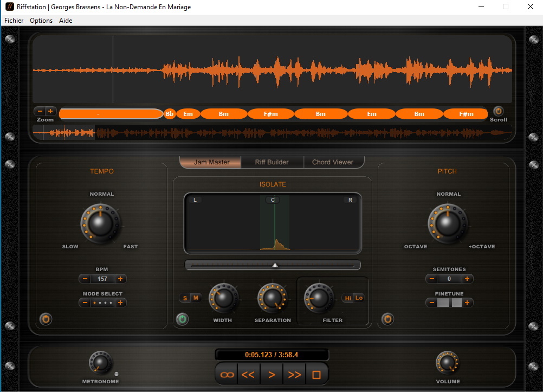
Task: Select the first Em chord marker
Action: click(x=188, y=114)
